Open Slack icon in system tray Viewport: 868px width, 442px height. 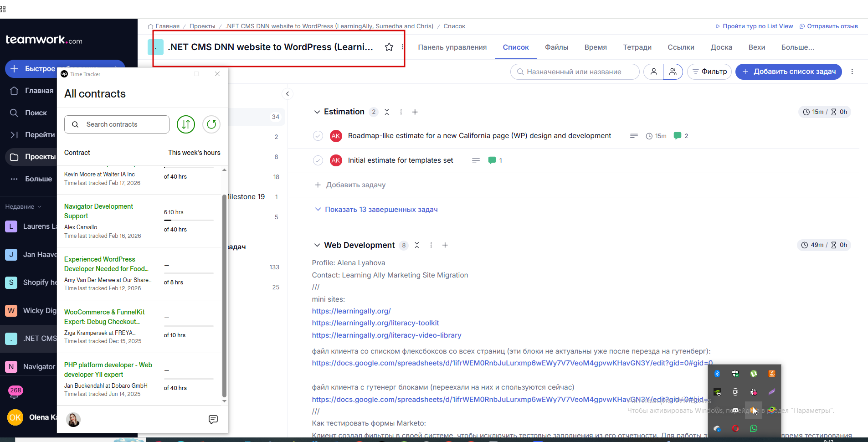[x=754, y=392]
